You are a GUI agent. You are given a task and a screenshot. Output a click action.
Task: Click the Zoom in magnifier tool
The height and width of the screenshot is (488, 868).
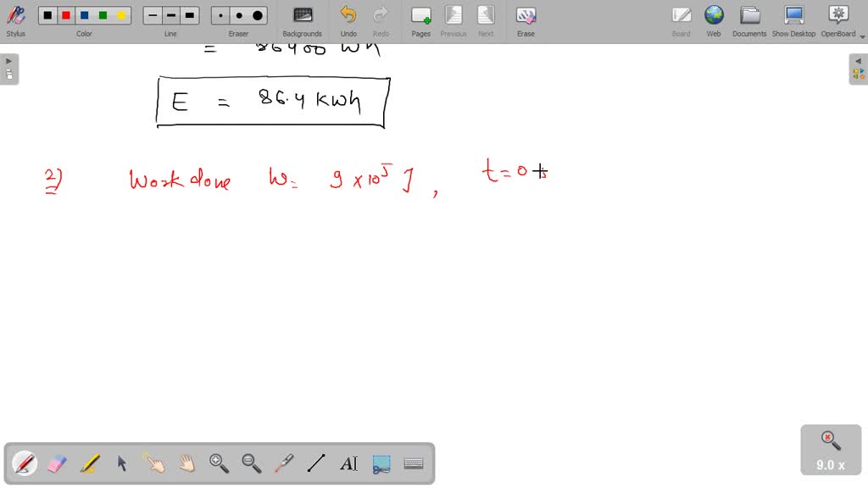tap(219, 463)
